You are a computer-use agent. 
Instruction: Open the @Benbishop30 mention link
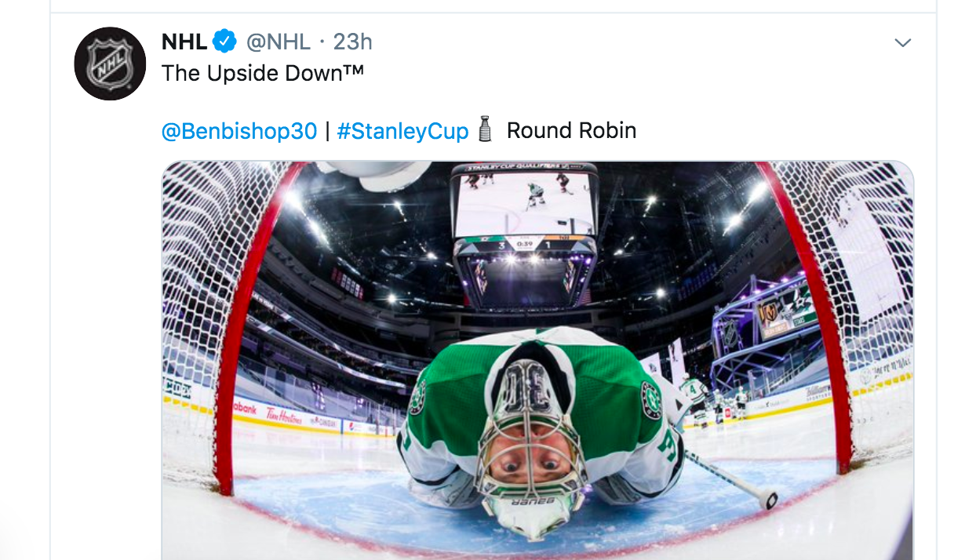239,130
